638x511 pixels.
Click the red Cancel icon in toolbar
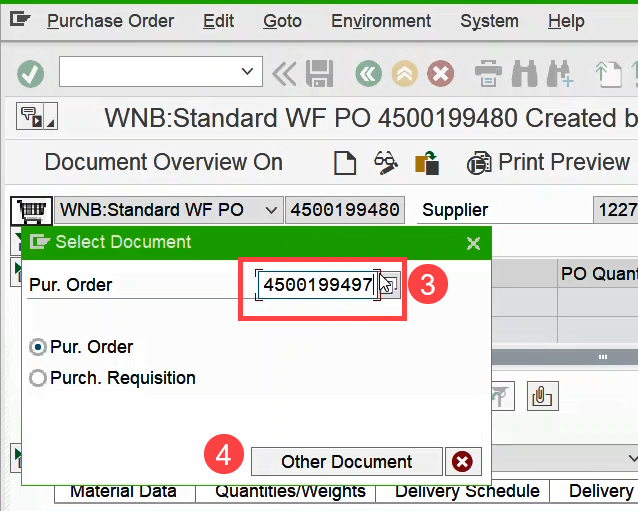point(440,73)
